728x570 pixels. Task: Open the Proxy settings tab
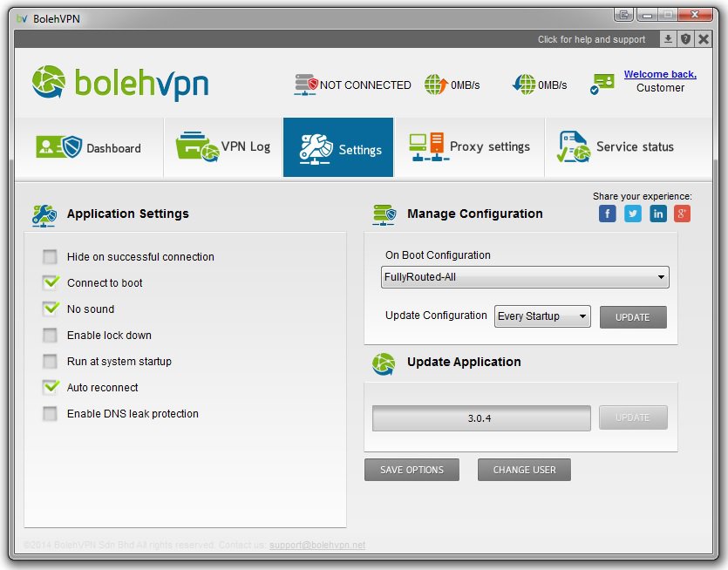[469, 147]
